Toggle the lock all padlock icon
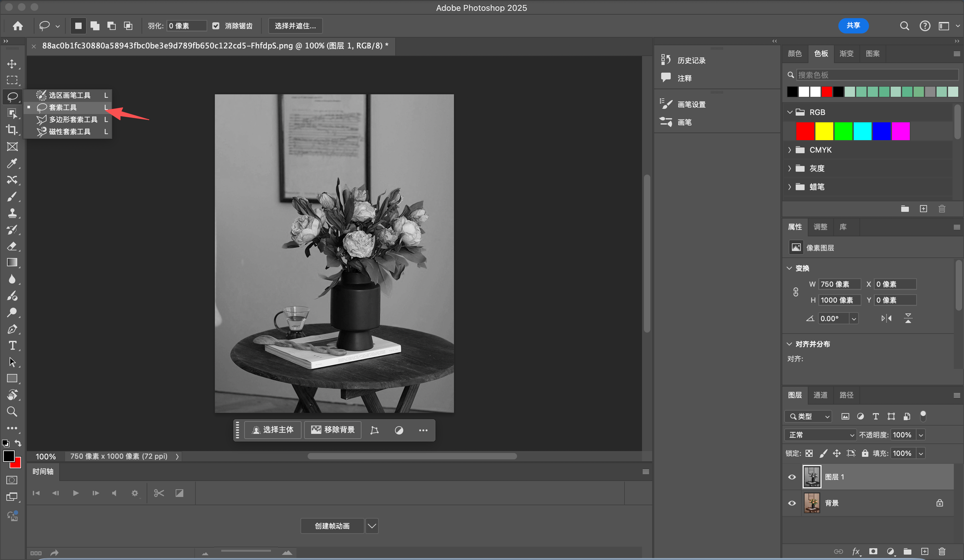The height and width of the screenshot is (560, 964). pyautogui.click(x=865, y=453)
